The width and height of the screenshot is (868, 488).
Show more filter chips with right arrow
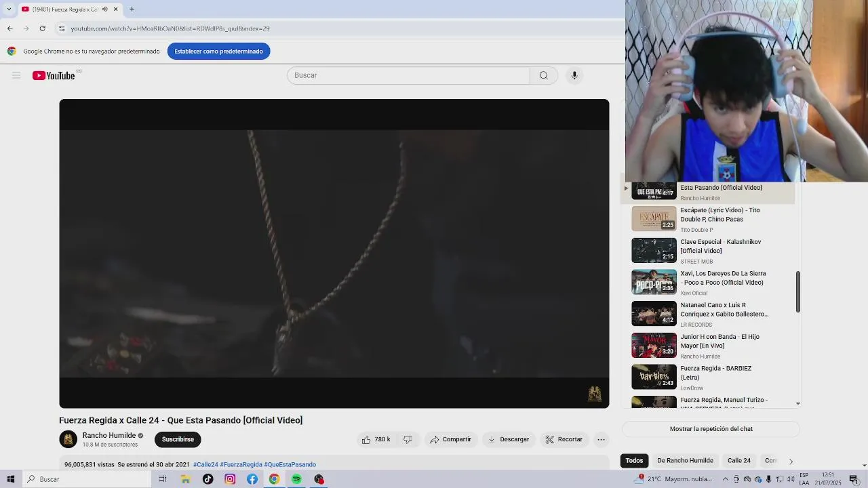(791, 461)
